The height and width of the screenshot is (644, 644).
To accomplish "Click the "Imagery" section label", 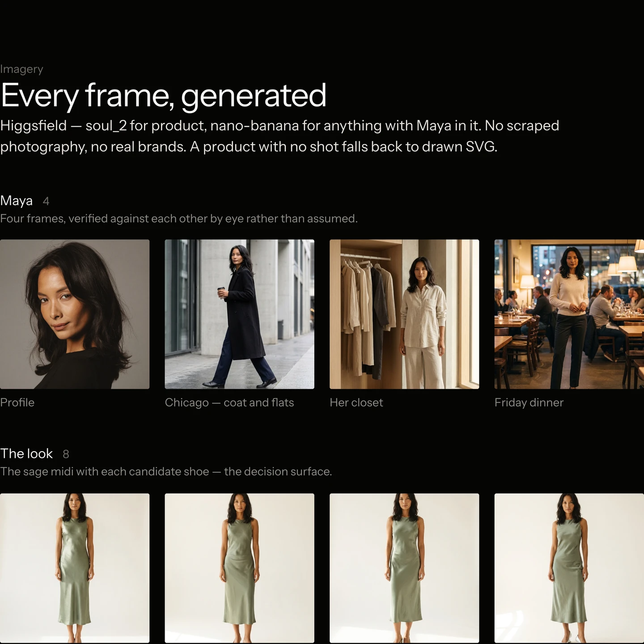I will (x=21, y=69).
